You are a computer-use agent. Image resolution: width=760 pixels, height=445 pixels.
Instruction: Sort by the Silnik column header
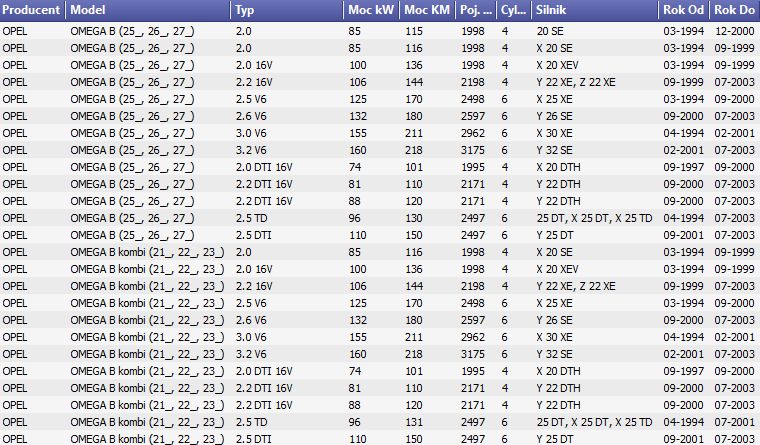(595, 10)
